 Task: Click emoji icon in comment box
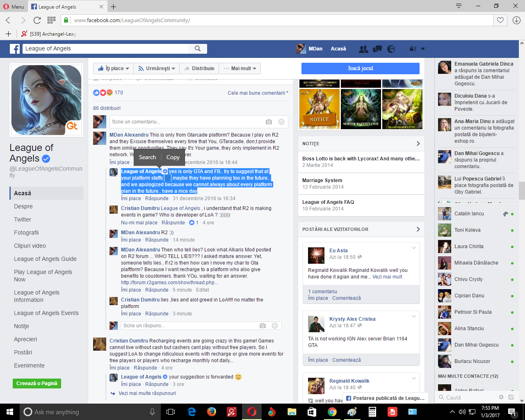coord(281,122)
